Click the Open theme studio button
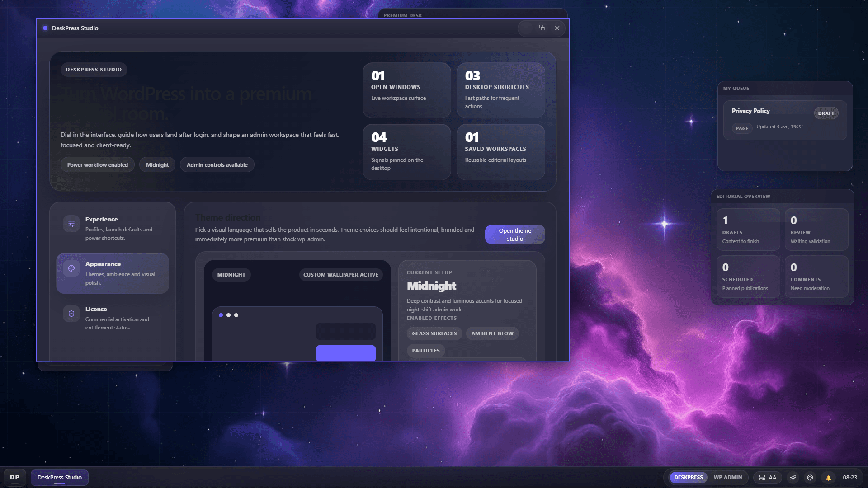Image resolution: width=868 pixels, height=488 pixels. coord(514,234)
